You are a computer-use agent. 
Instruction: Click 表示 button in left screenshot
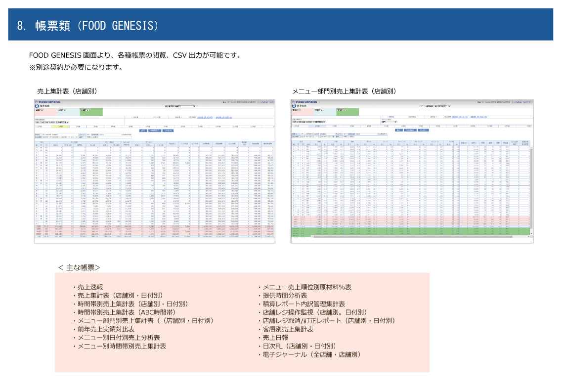[x=143, y=131]
